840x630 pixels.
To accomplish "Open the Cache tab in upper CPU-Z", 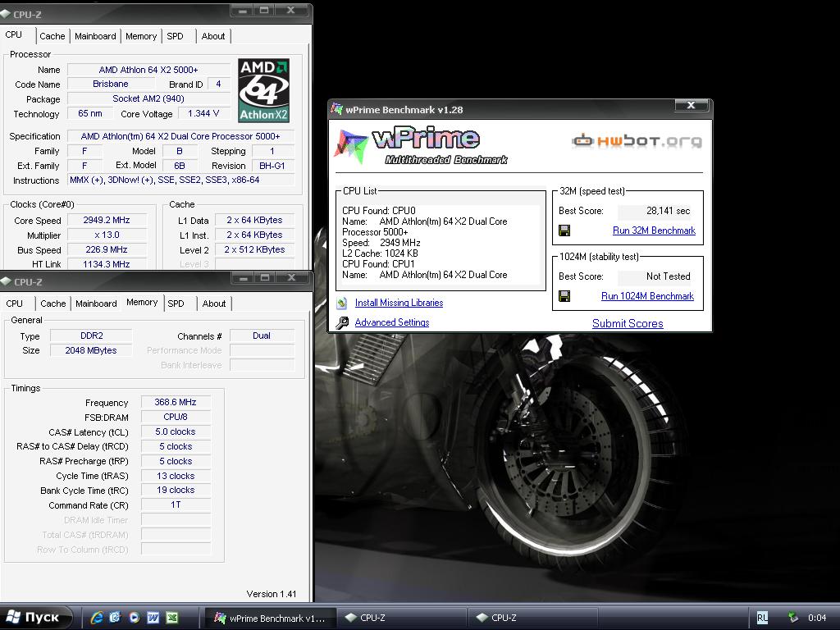I will 52,36.
